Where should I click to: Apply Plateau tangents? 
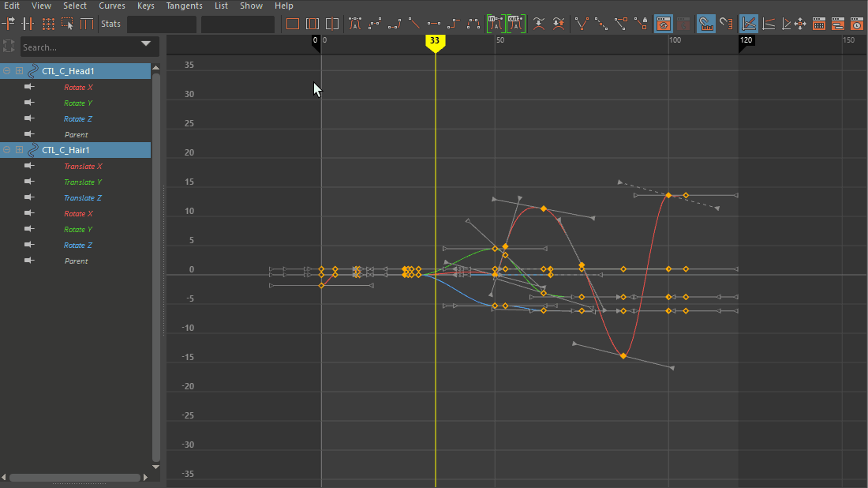[x=474, y=24]
